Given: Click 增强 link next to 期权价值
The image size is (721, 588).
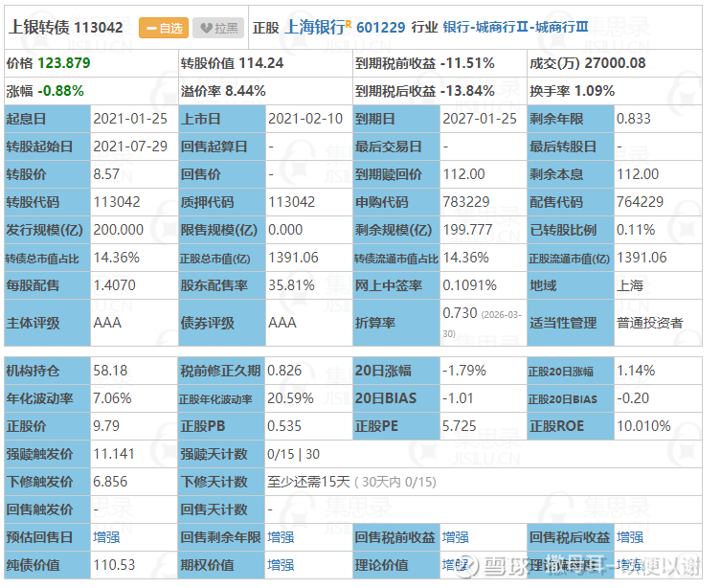Looking at the screenshot, I should point(281,565).
